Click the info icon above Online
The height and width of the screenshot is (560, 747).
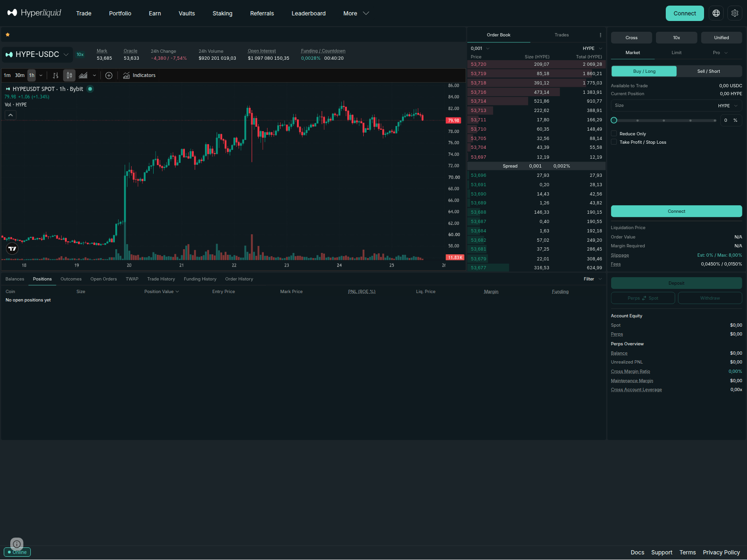(x=17, y=544)
